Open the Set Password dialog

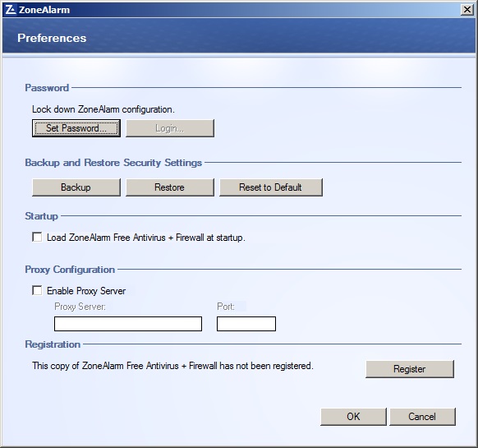(x=76, y=128)
